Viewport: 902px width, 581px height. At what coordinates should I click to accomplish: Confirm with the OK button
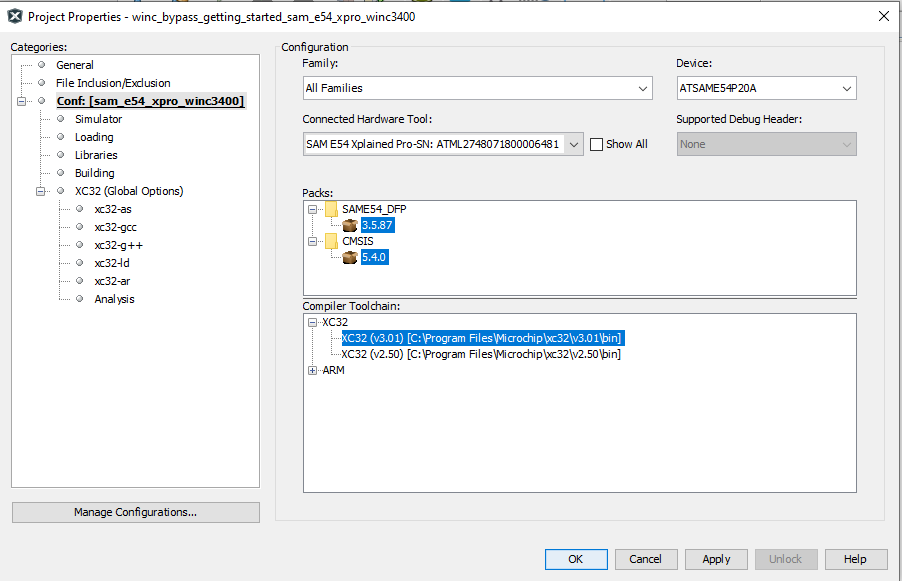click(x=576, y=559)
